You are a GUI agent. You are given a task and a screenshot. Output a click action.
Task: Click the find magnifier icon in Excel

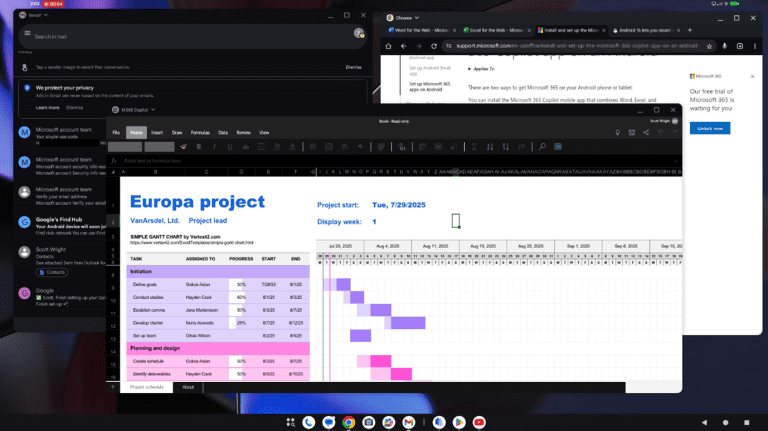542,146
